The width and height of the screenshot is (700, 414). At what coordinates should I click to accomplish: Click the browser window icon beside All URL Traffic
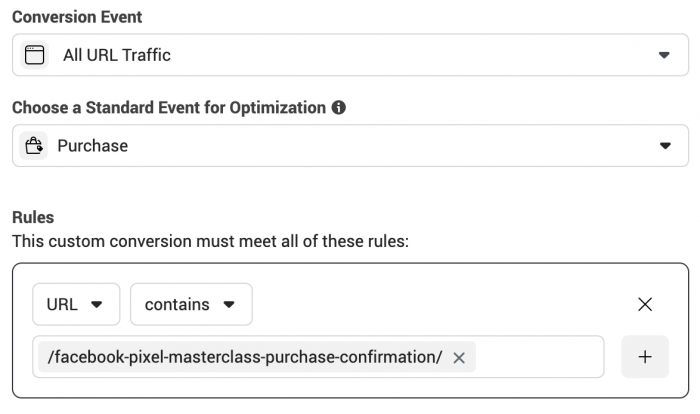(x=34, y=55)
